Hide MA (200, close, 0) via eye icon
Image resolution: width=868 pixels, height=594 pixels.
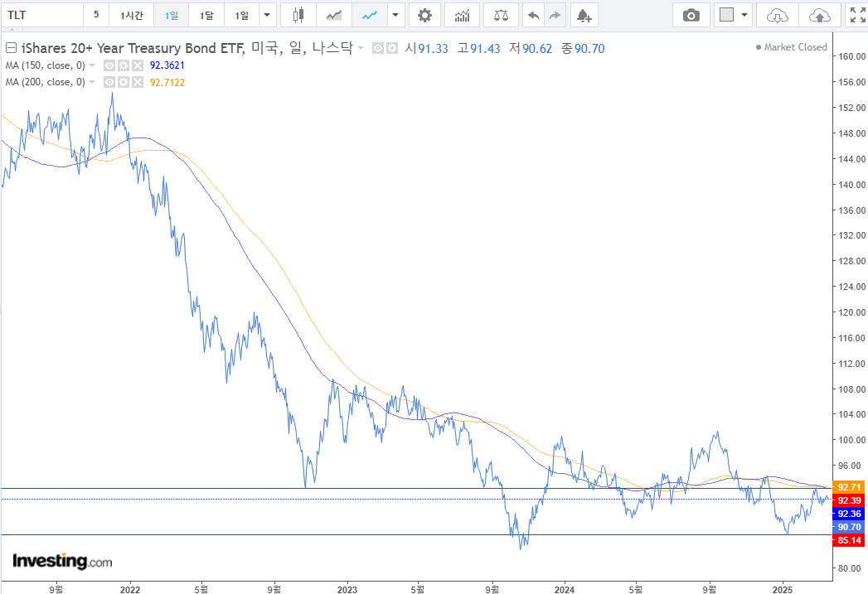pyautogui.click(x=109, y=82)
